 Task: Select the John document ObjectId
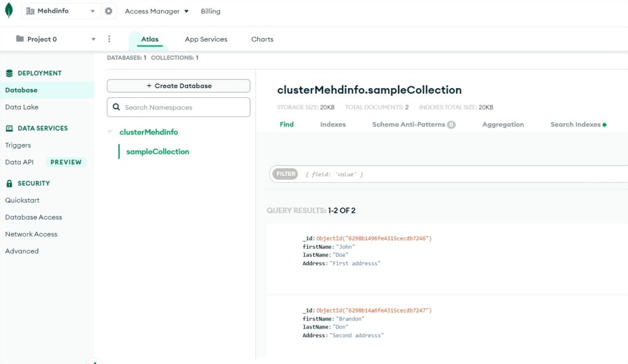[x=374, y=238]
